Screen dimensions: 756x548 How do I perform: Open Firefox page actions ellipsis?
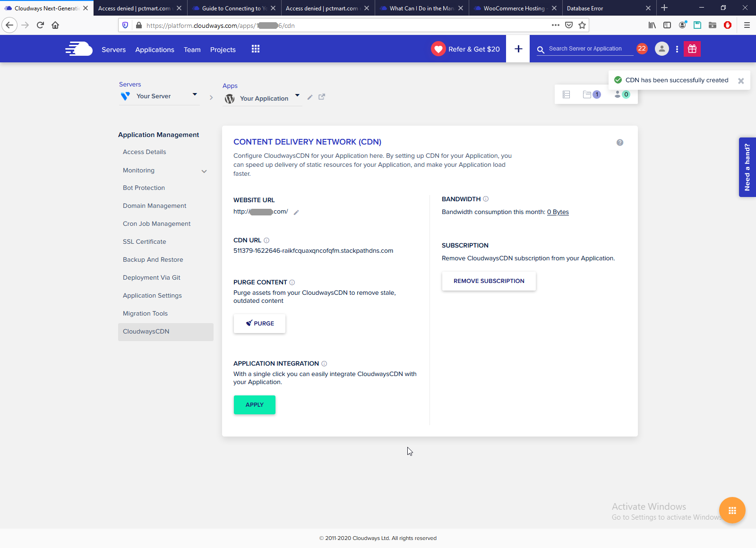556,25
